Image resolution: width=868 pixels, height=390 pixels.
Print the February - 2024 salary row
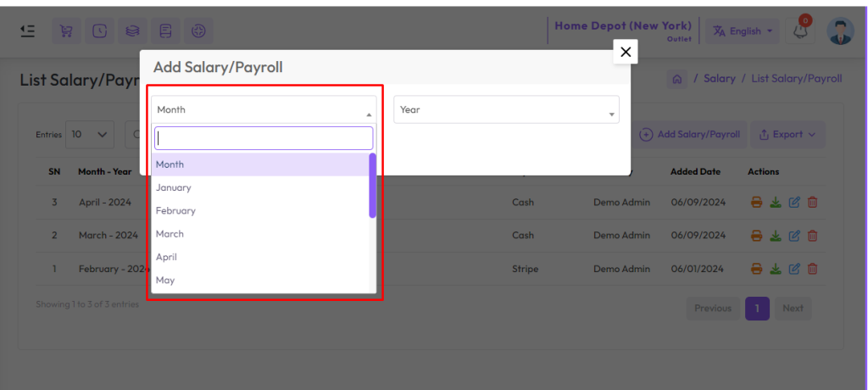click(x=757, y=270)
